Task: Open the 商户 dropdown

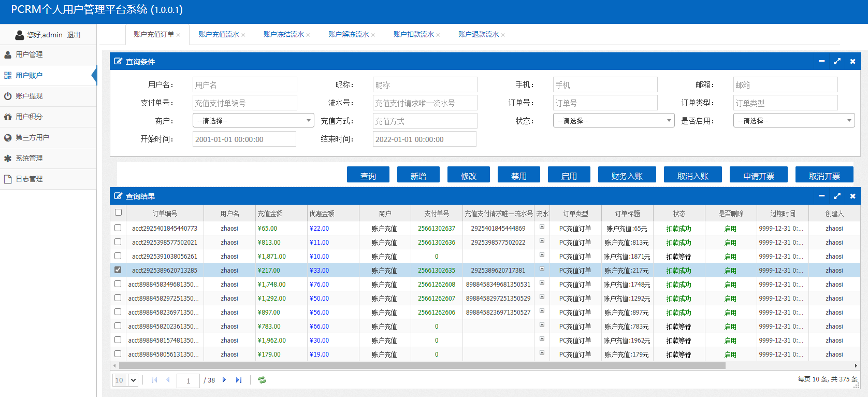Action: 253,121
